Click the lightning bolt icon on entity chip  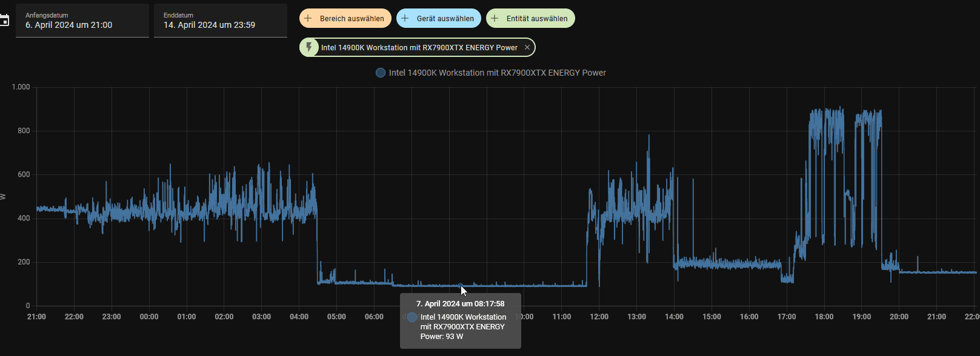pos(309,47)
